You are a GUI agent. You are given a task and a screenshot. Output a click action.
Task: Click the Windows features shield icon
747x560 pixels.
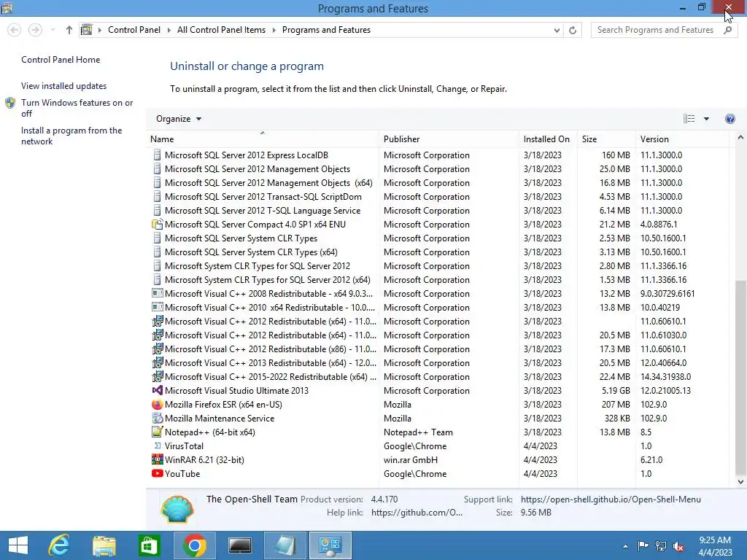coord(10,103)
